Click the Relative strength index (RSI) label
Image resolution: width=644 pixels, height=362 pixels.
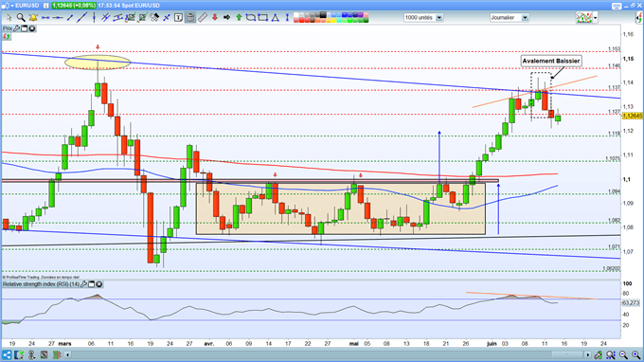click(x=41, y=284)
